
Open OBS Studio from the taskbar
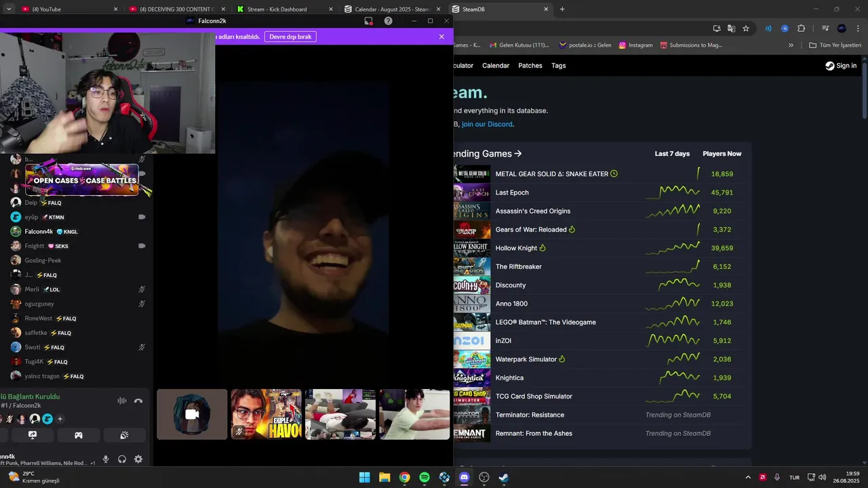484,477
